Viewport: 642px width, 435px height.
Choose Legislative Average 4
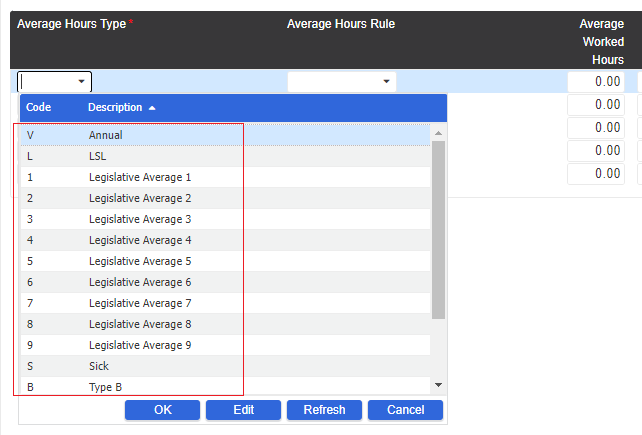tap(225, 240)
